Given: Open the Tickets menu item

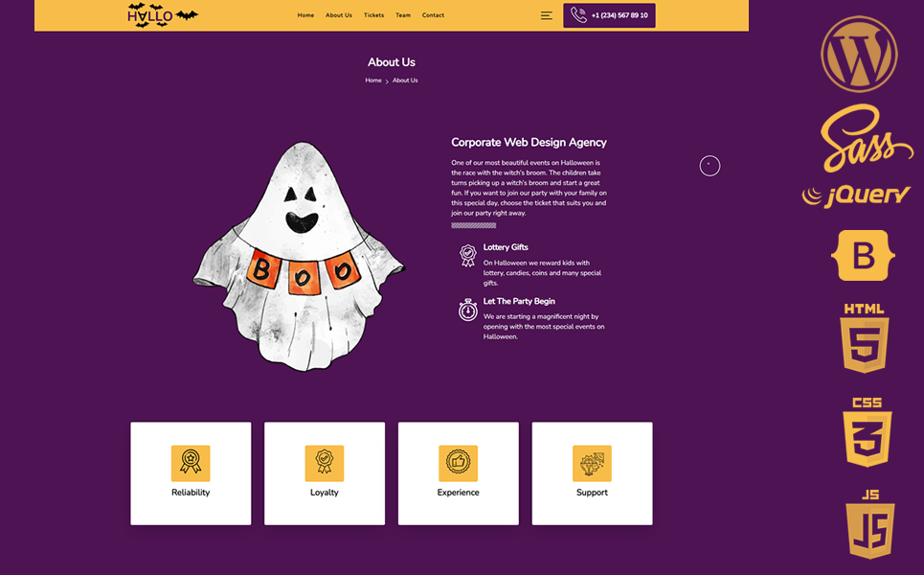Looking at the screenshot, I should point(373,15).
